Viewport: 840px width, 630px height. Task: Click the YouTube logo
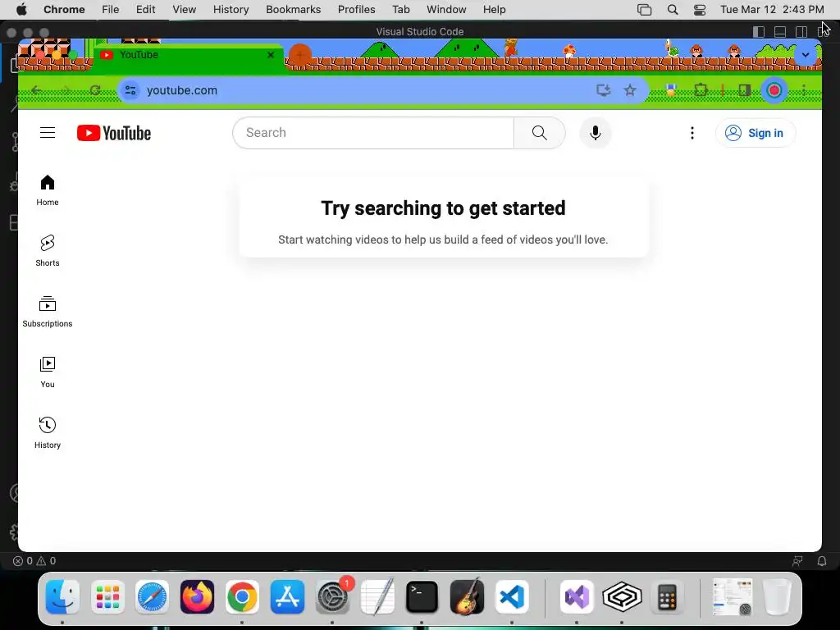point(113,133)
